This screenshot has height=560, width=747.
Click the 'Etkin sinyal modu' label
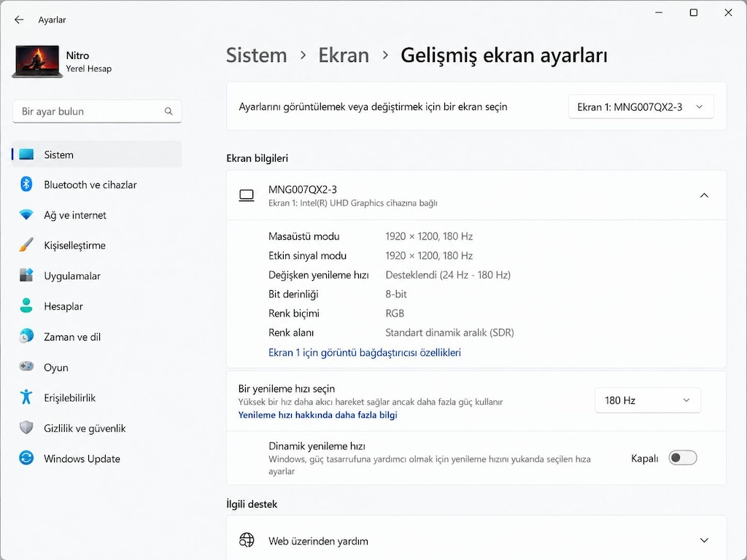click(307, 256)
